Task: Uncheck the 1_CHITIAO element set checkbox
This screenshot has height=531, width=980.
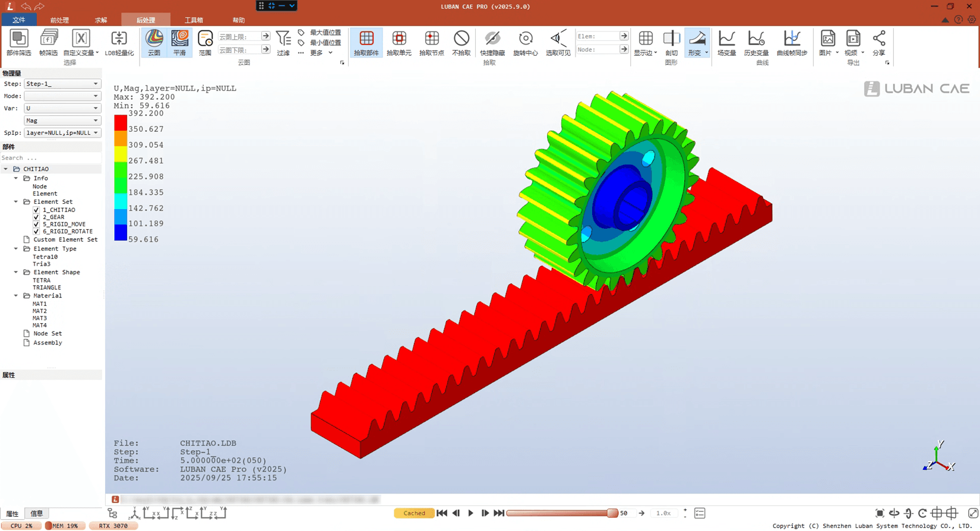Action: click(36, 210)
